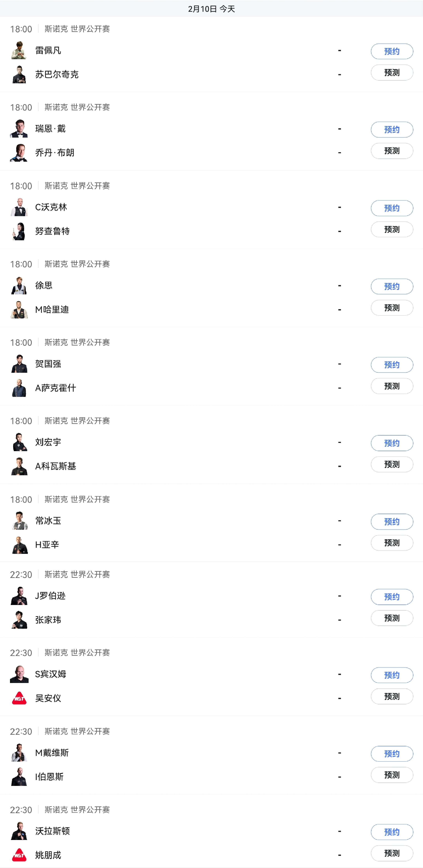Image resolution: width=423 pixels, height=868 pixels.
Task: Click M哈里迪's player photo
Action: (x=19, y=309)
